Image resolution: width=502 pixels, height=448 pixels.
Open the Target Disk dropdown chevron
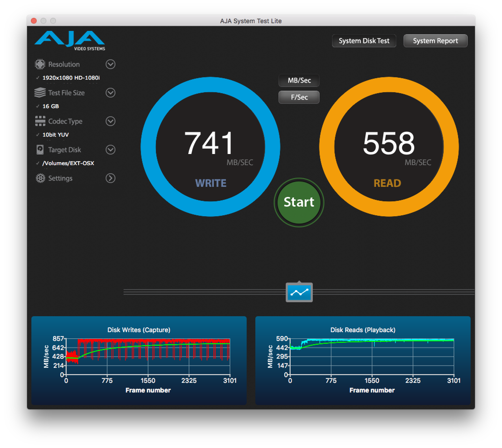pyautogui.click(x=111, y=150)
